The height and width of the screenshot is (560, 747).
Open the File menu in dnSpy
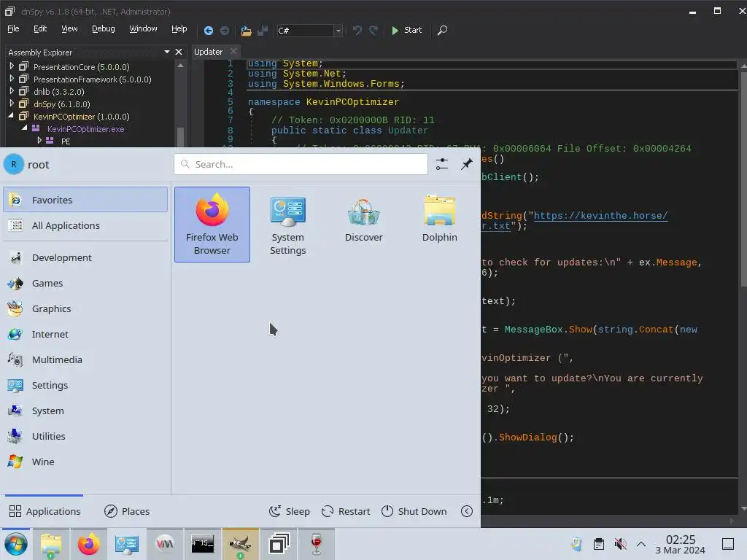coord(13,28)
